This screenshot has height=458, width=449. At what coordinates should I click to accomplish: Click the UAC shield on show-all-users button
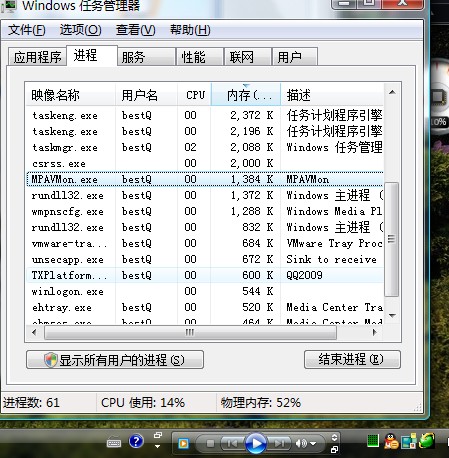point(51,360)
